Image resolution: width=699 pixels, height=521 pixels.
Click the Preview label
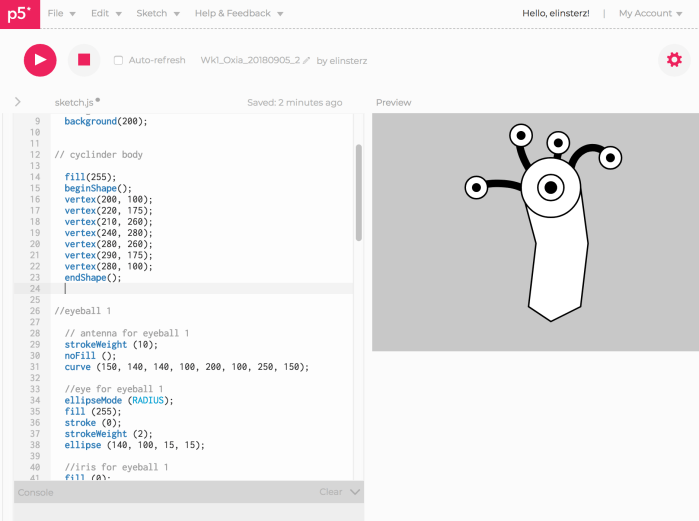(x=393, y=103)
